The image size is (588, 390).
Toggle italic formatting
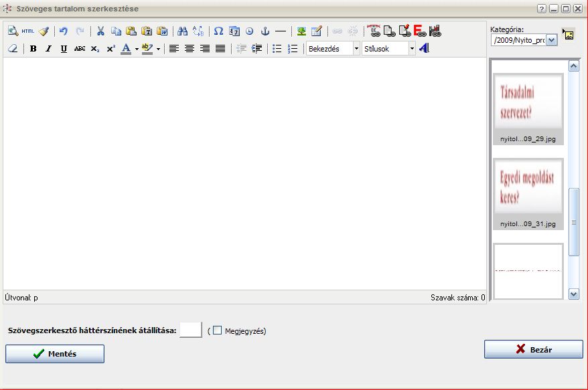click(48, 49)
